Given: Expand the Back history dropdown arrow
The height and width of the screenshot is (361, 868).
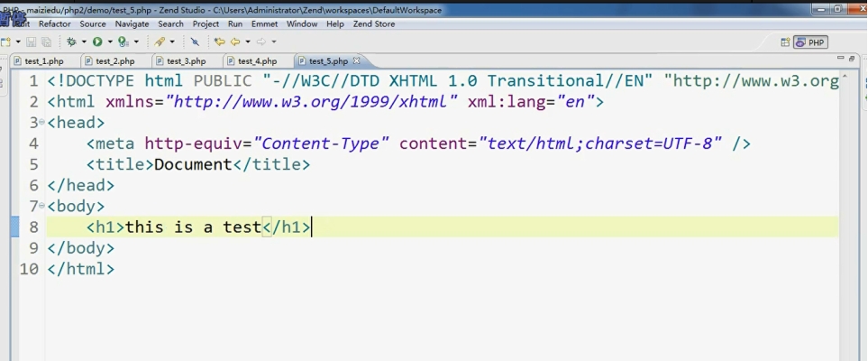Looking at the screenshot, I should pyautogui.click(x=248, y=42).
